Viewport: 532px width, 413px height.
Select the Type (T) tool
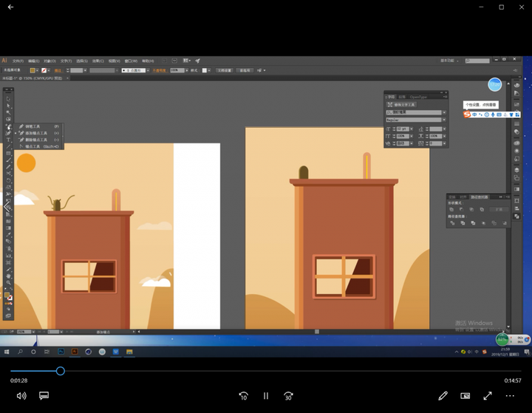click(x=8, y=140)
